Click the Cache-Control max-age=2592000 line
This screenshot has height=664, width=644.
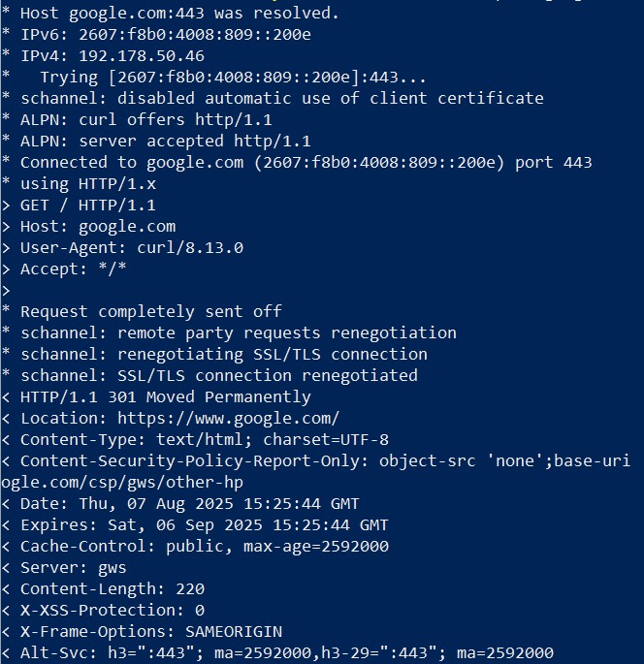pos(204,547)
